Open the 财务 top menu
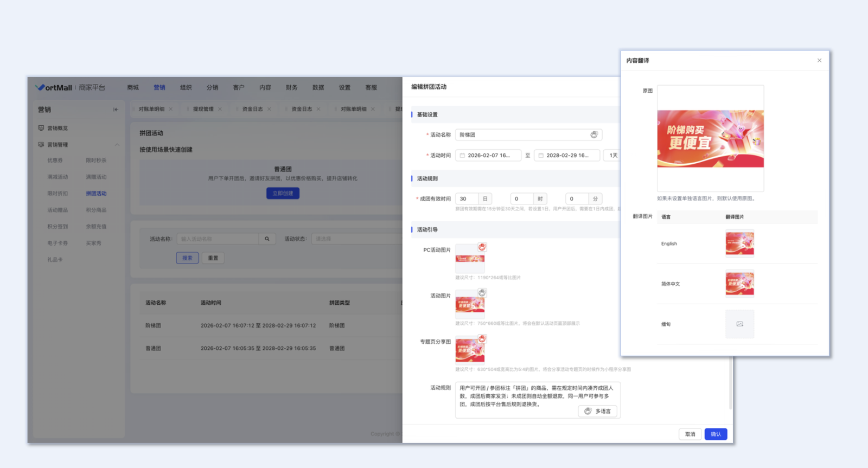The image size is (868, 468). tap(292, 87)
